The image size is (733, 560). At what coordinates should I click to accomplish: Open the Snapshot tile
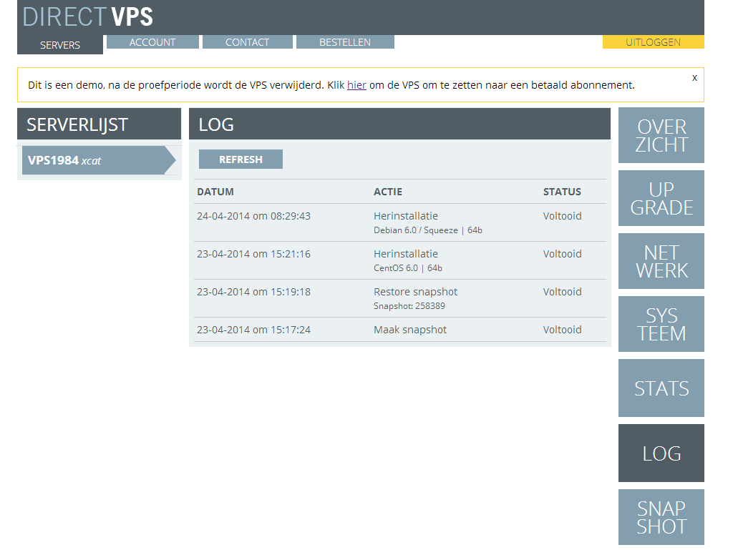[661, 516]
